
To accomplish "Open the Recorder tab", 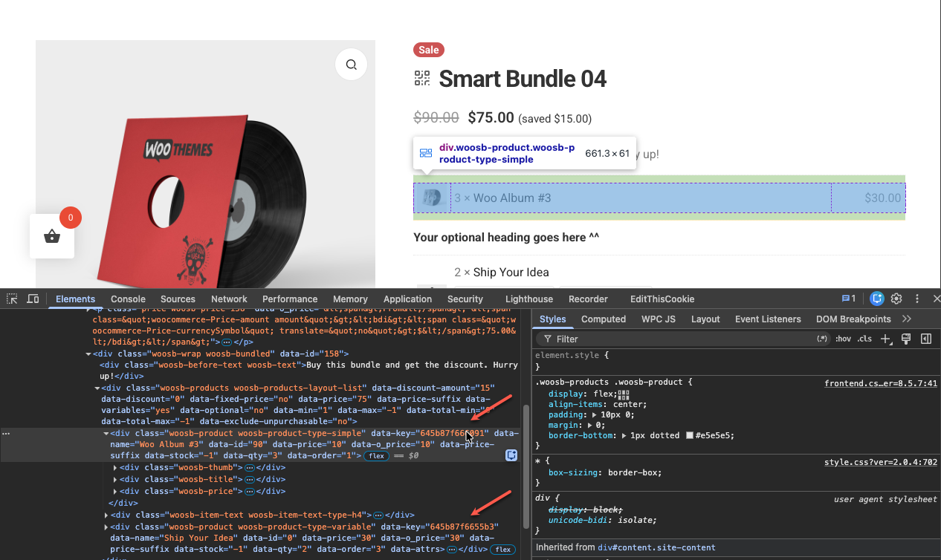I will [x=588, y=299].
